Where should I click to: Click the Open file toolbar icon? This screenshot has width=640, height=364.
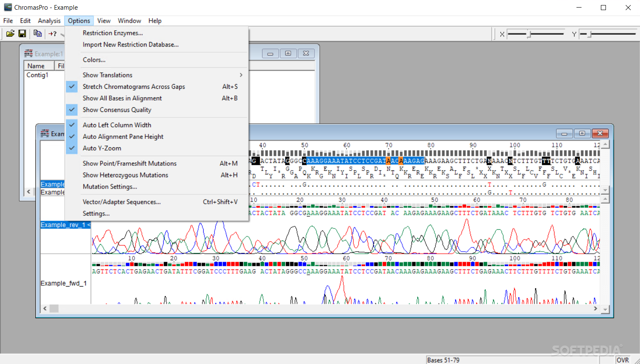point(10,34)
